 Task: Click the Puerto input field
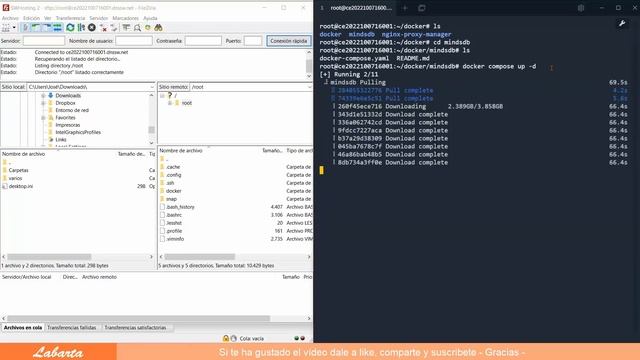coord(253,41)
